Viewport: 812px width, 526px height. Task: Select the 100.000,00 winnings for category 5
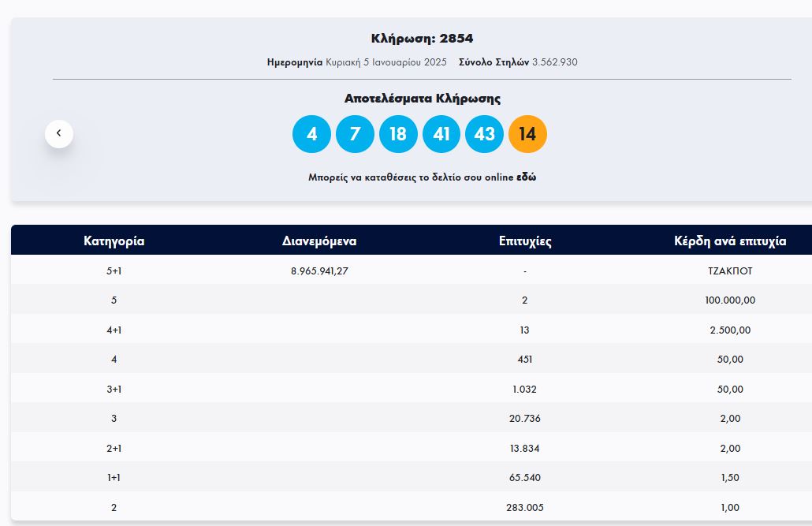(730, 300)
